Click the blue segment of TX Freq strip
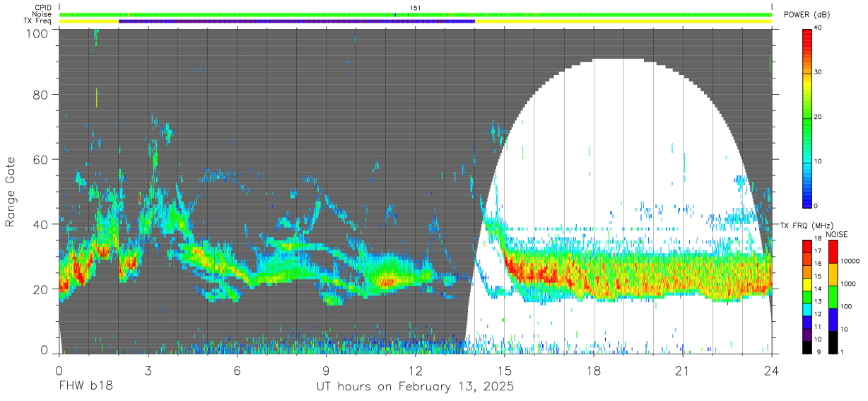Viewport: 868px width, 401px height. (297, 21)
